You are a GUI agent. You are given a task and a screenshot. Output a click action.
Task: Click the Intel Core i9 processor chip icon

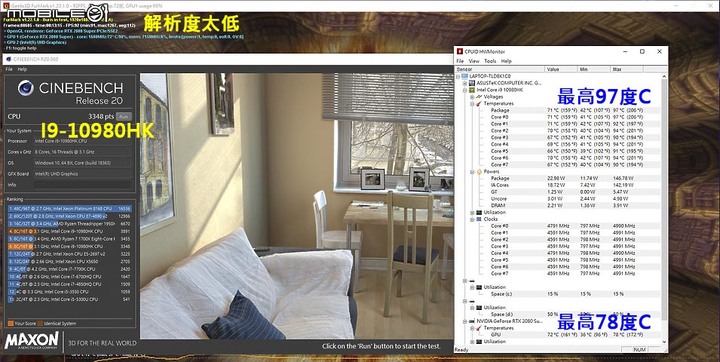472,90
